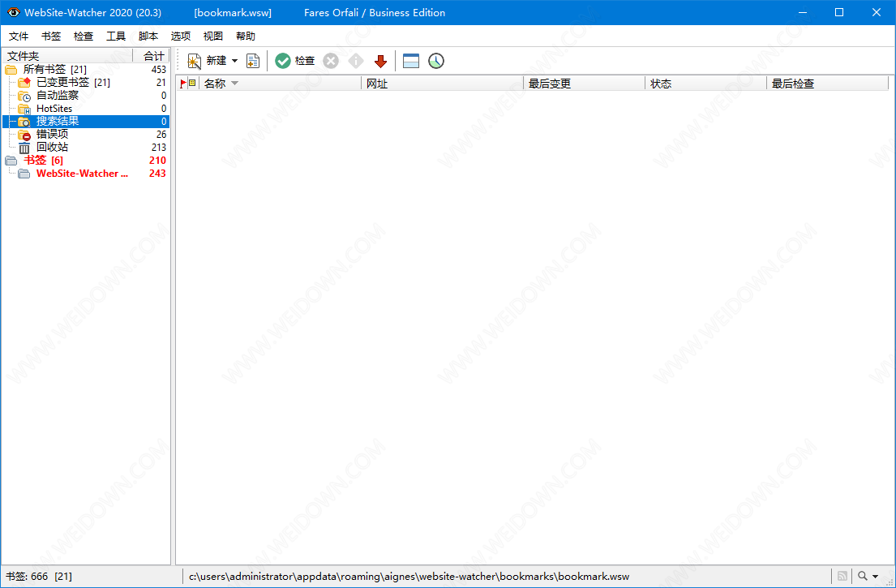The height and width of the screenshot is (588, 896).
Task: Select the 已变更书签 [21] folder
Action: pos(73,82)
